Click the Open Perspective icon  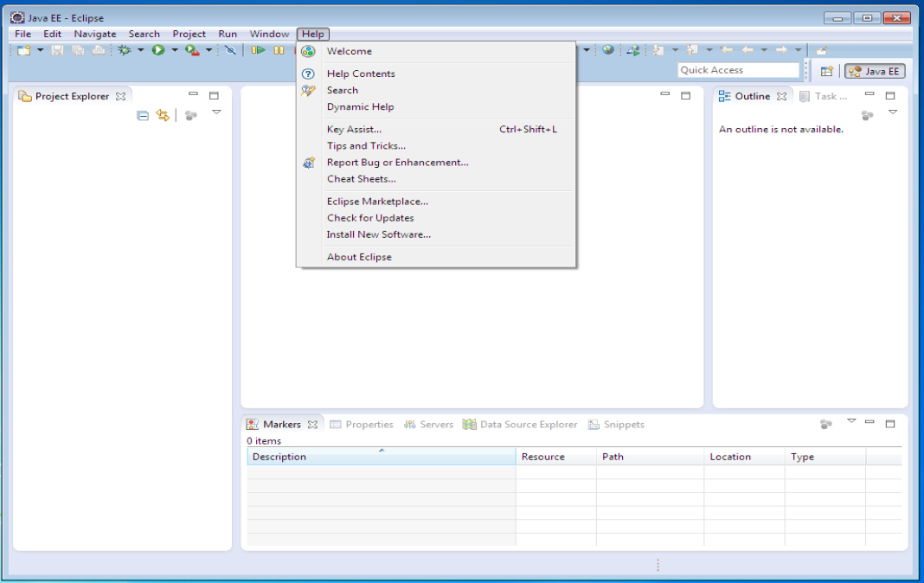pos(827,71)
